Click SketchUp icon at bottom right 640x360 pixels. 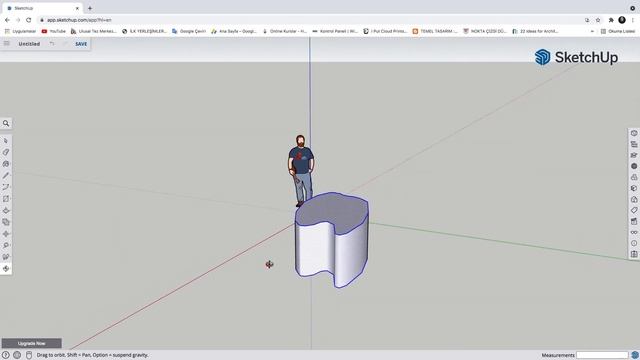pyautogui.click(x=635, y=355)
